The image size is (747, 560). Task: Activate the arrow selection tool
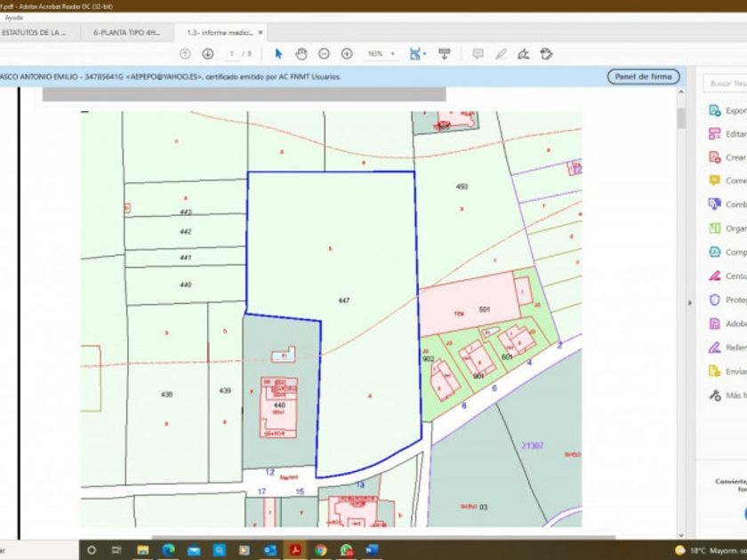tap(278, 54)
